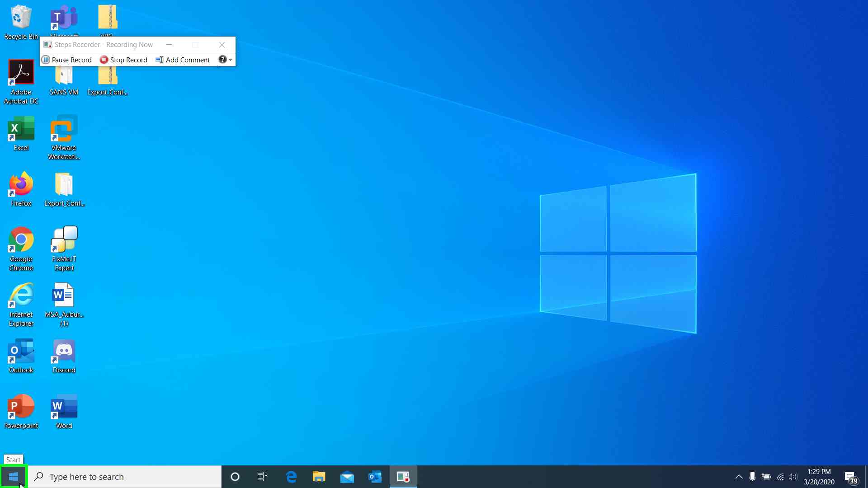Select the SANS VM folder icon
Viewport: 868px width, 488px height.
64,81
